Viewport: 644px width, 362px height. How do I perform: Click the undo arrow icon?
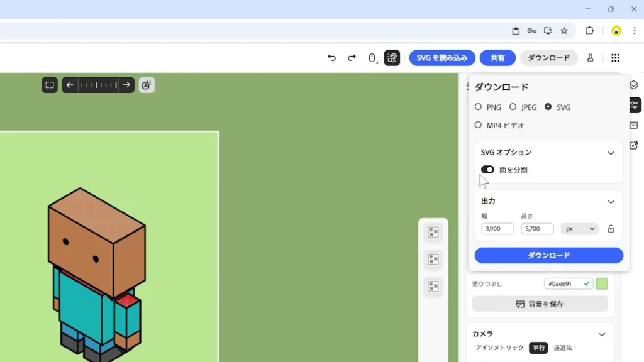point(331,58)
